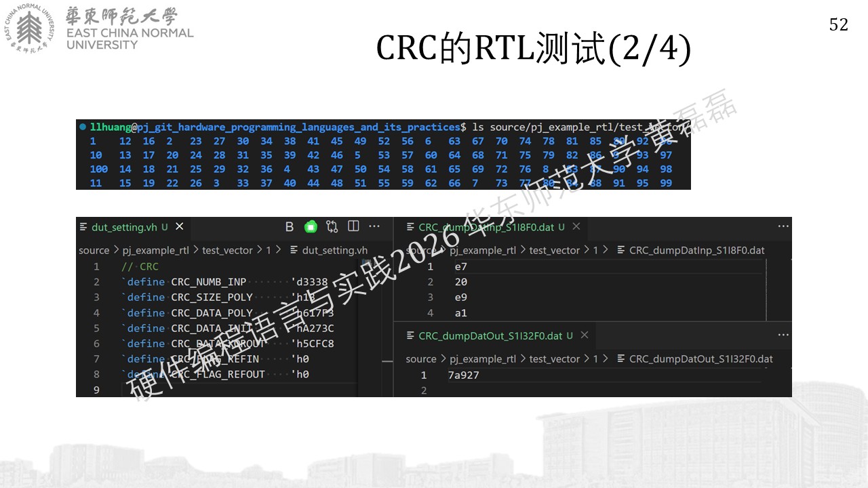This screenshot has width=868, height=488.
Task: Click line number 2 in CRC_dumpDatOut editor
Action: [424, 390]
